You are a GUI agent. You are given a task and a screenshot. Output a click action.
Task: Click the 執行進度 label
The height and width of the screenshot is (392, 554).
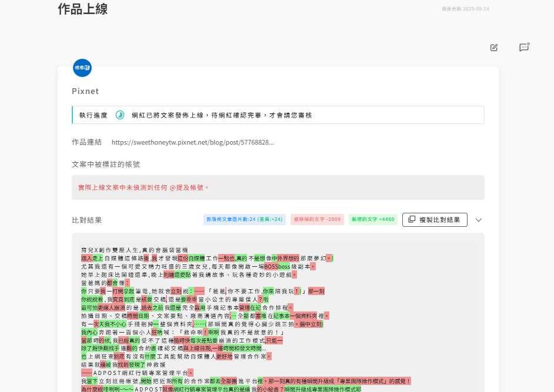(94, 115)
